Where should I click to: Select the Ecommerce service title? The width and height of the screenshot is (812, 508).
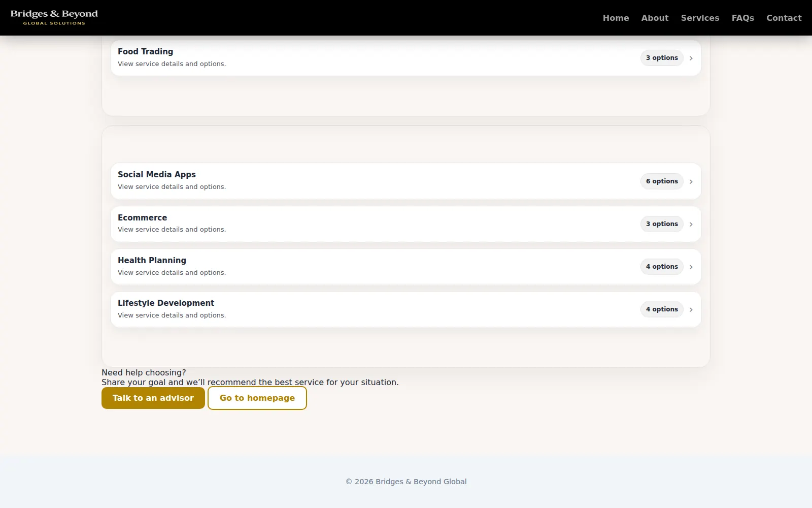(x=142, y=217)
